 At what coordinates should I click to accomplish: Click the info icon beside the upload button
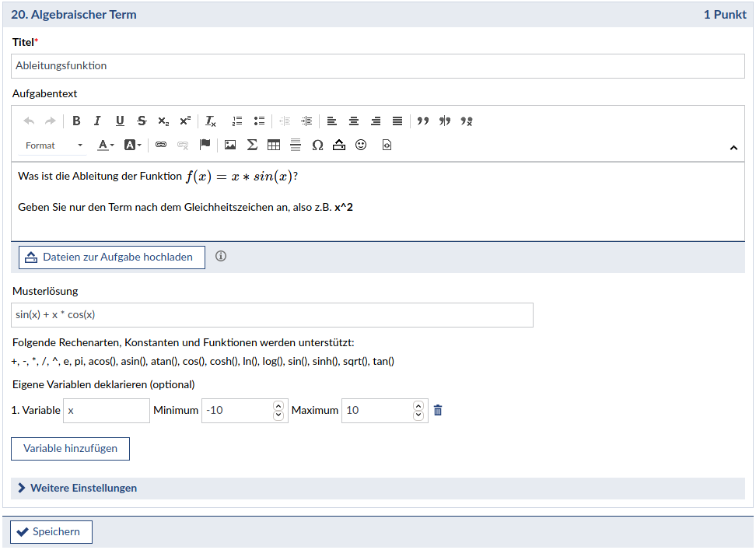221,256
